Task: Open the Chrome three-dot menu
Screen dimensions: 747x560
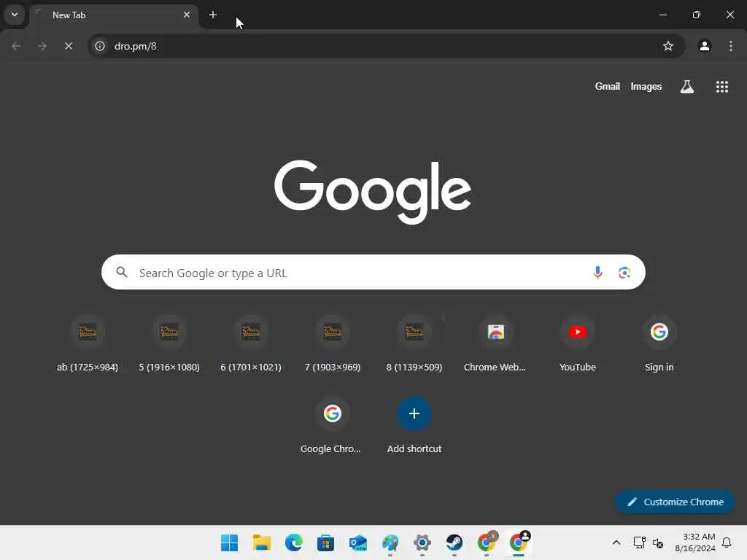Action: click(731, 46)
